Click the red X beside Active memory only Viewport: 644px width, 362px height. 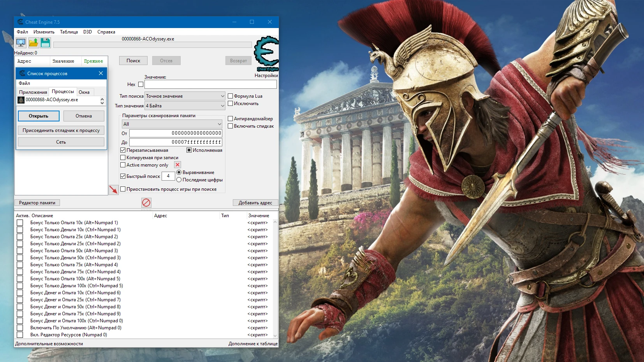[x=178, y=165]
